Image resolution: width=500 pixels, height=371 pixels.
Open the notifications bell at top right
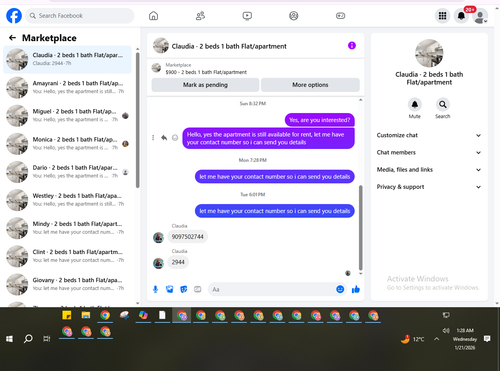(461, 16)
